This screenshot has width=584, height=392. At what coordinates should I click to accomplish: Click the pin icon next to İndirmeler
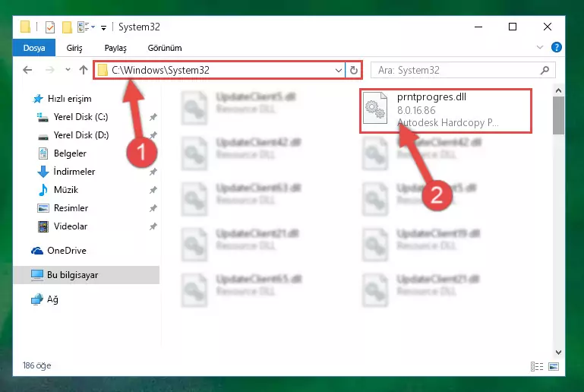tap(153, 172)
